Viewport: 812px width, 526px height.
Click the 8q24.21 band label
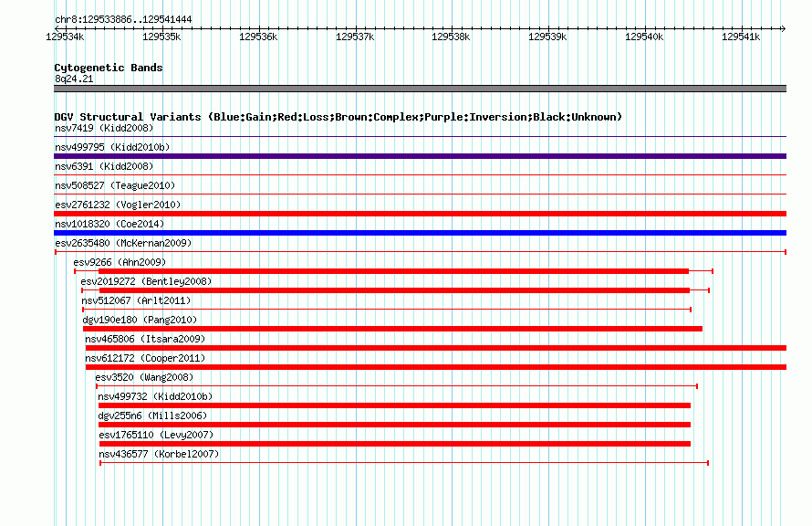[x=74, y=79]
